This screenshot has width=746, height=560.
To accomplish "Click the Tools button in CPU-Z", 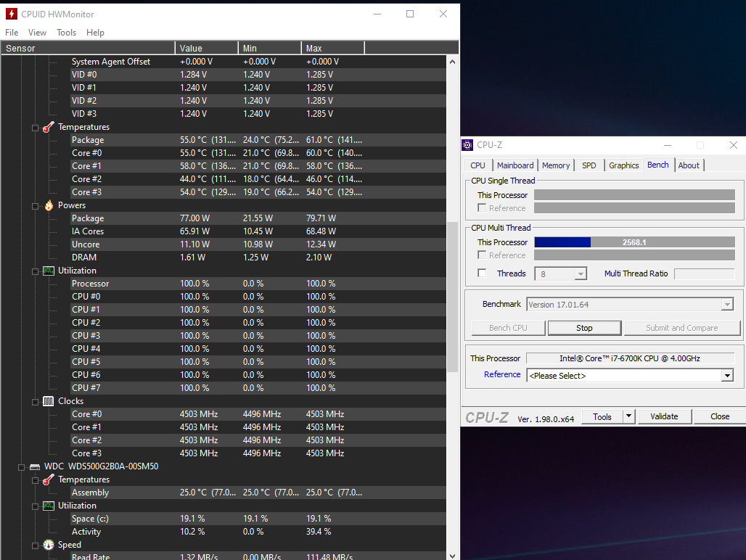I will pos(602,417).
